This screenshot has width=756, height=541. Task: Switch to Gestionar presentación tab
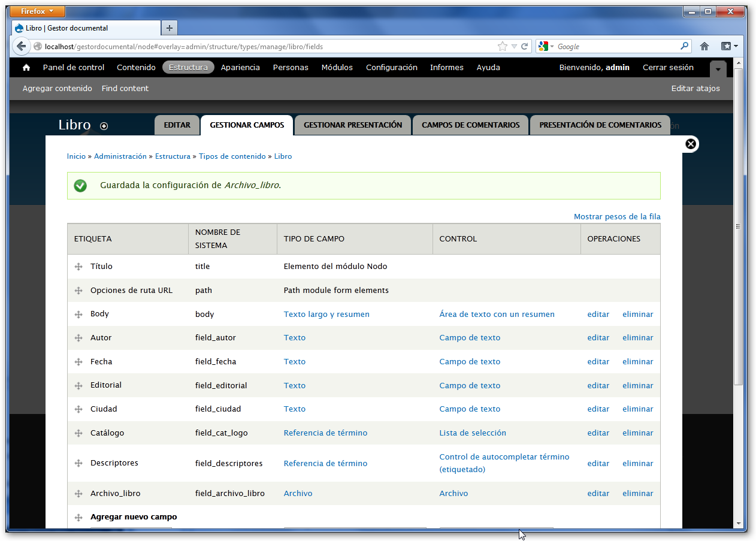click(x=352, y=125)
